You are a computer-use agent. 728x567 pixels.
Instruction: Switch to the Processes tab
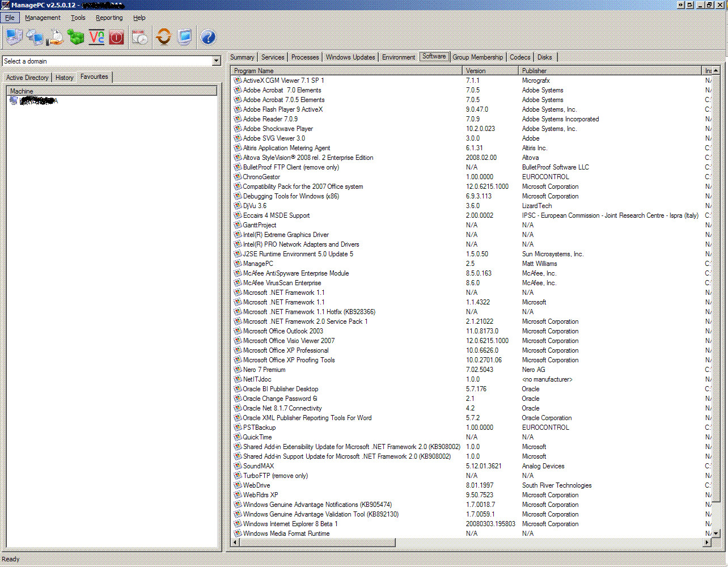pos(305,57)
